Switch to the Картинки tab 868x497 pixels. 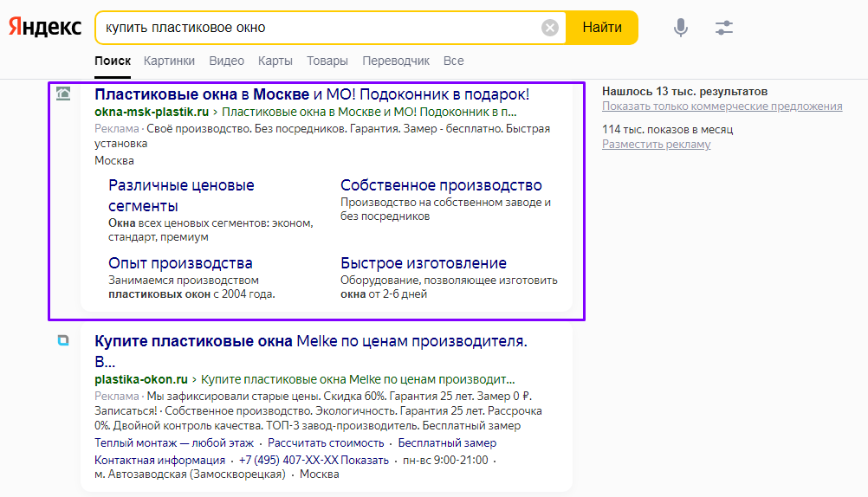pos(169,61)
